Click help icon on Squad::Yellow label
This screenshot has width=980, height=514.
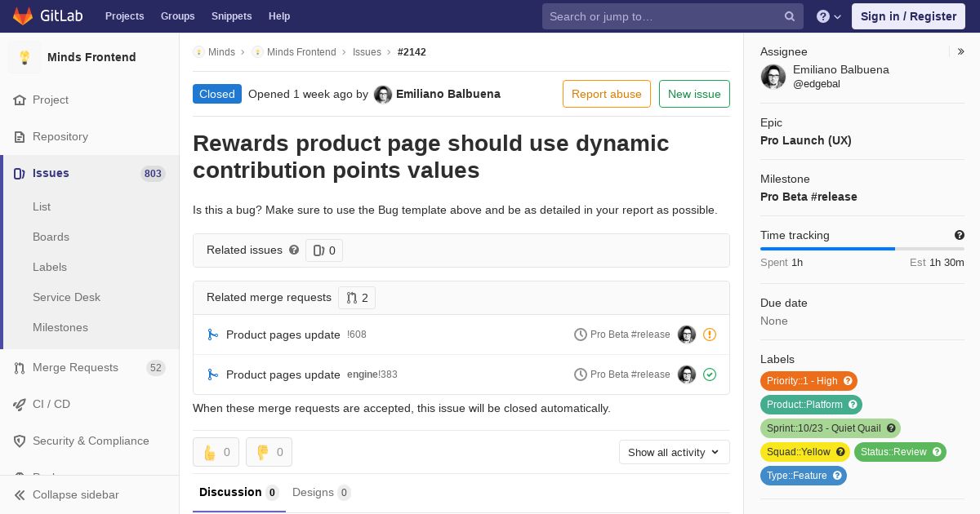click(840, 452)
